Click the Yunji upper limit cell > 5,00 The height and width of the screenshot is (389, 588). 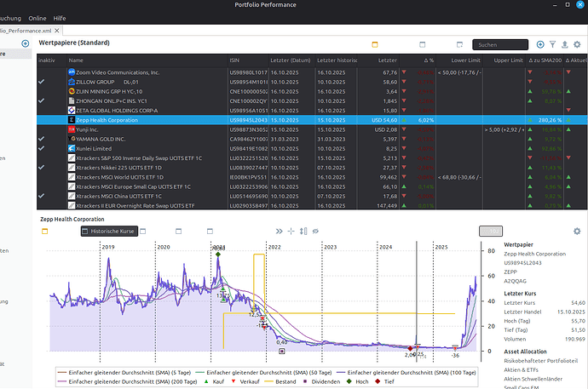[504, 129]
